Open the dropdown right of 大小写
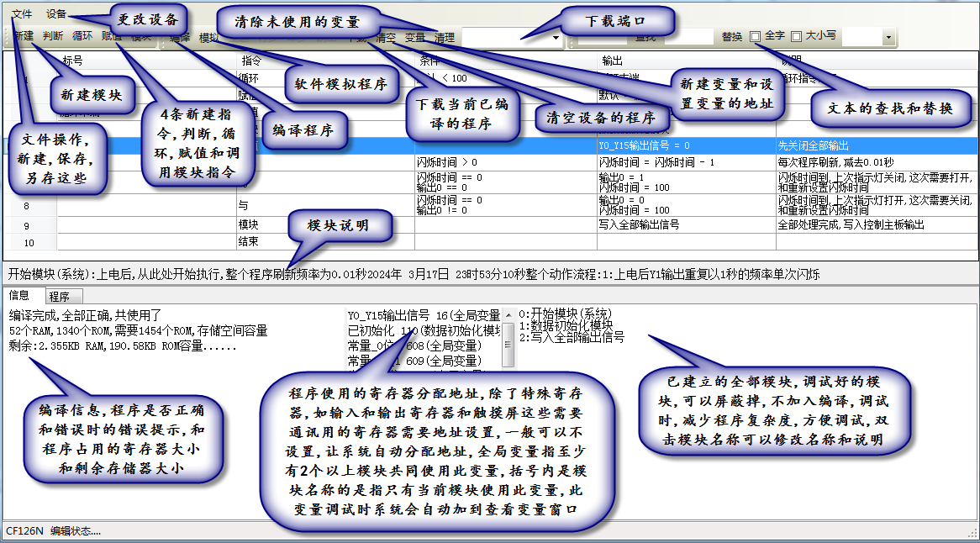The image size is (980, 543). pos(888,38)
